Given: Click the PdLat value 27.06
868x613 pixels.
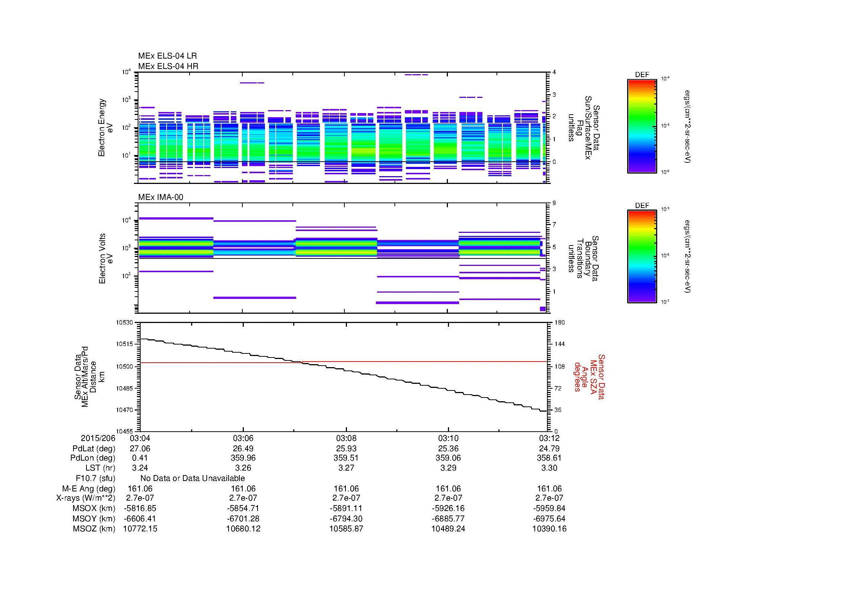Looking at the screenshot, I should [x=140, y=449].
